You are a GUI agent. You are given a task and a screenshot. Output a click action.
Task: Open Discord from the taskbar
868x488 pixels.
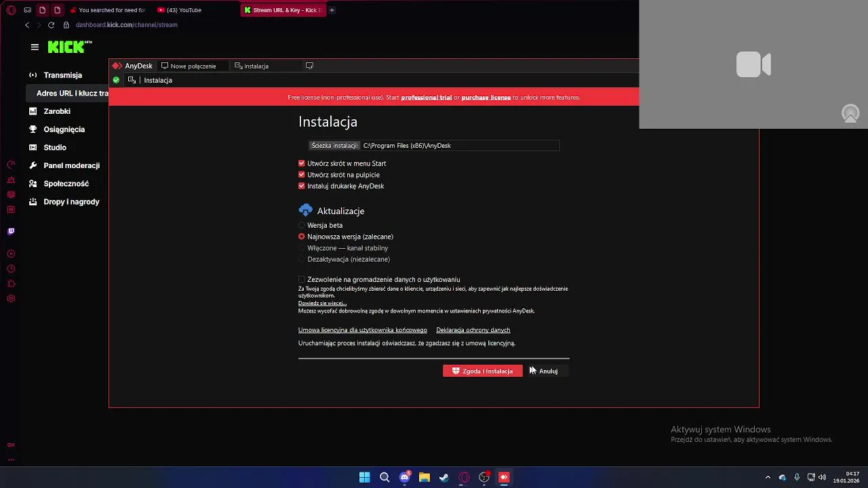[405, 477]
